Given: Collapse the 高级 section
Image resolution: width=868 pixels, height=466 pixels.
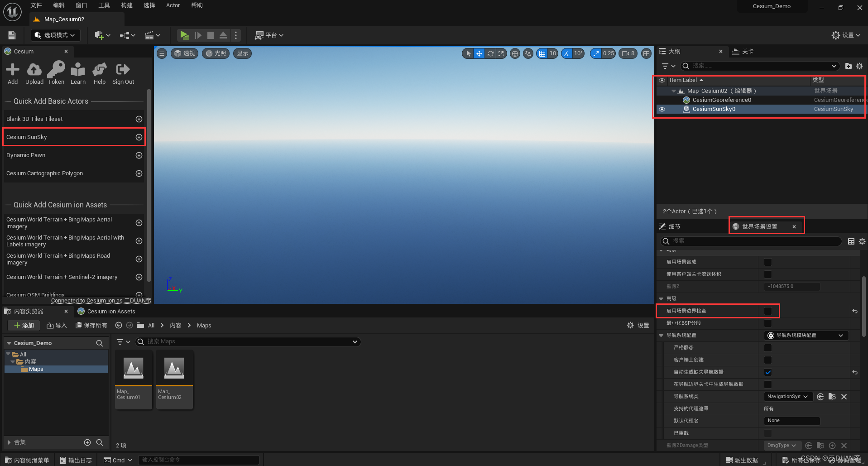Looking at the screenshot, I should (661, 299).
